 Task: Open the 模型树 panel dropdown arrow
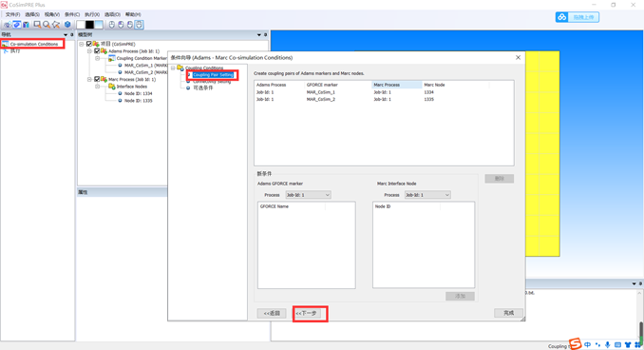point(258,35)
